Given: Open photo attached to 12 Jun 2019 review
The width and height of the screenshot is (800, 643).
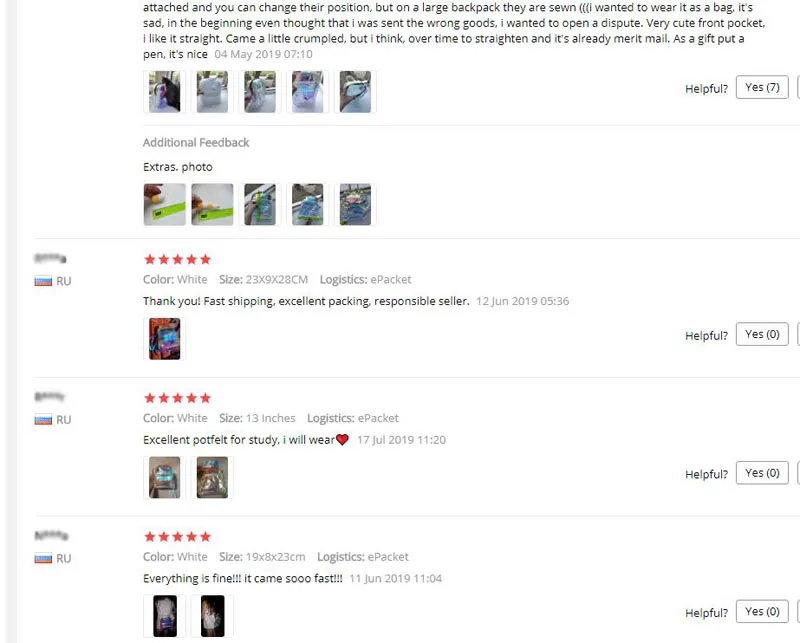Looking at the screenshot, I should pyautogui.click(x=164, y=339).
